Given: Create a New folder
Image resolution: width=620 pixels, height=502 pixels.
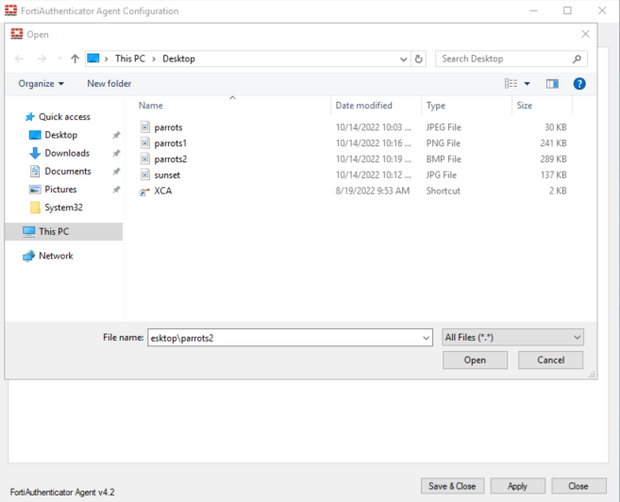Looking at the screenshot, I should tap(109, 83).
